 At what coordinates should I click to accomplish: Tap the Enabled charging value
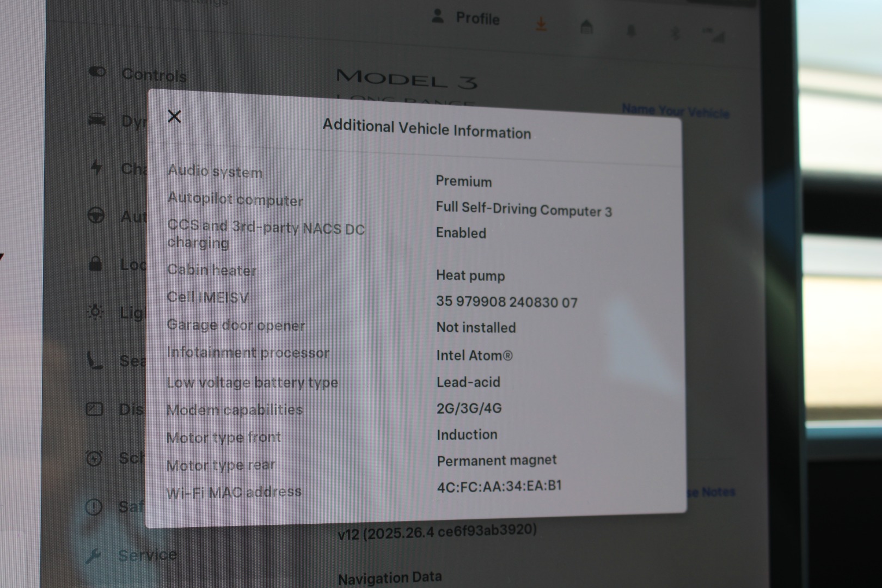[461, 233]
